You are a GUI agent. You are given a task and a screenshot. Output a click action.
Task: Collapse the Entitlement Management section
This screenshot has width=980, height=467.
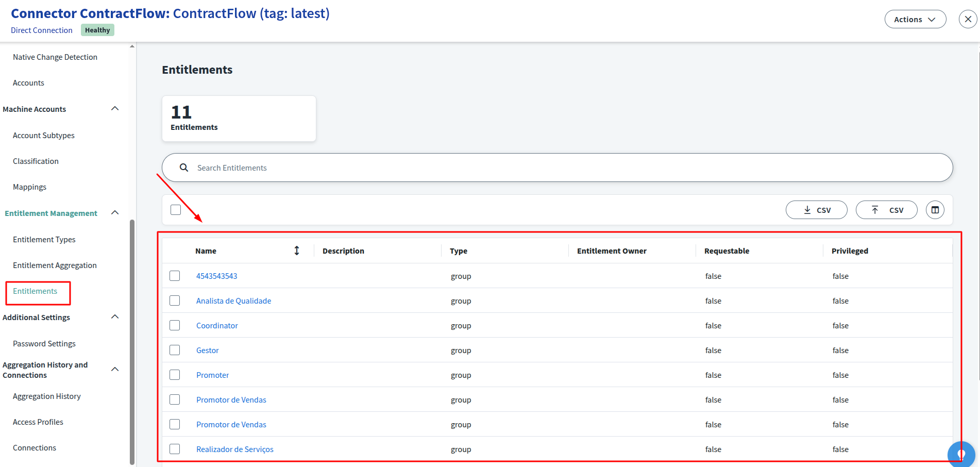click(x=115, y=213)
